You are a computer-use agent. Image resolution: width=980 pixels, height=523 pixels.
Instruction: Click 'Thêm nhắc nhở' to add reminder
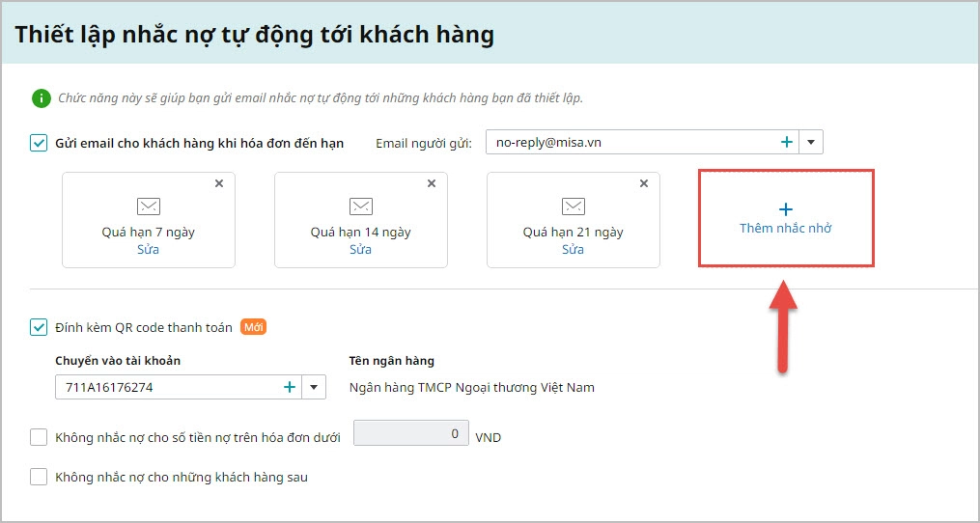tap(786, 219)
